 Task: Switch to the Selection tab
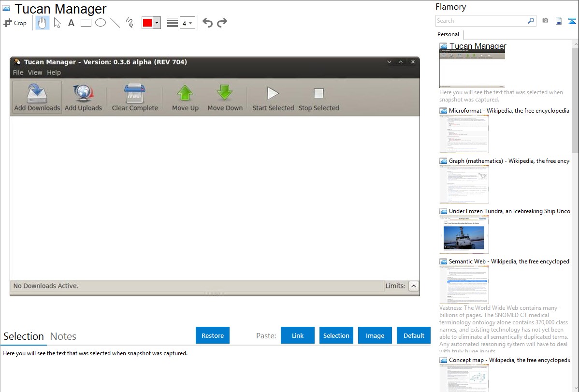point(24,336)
